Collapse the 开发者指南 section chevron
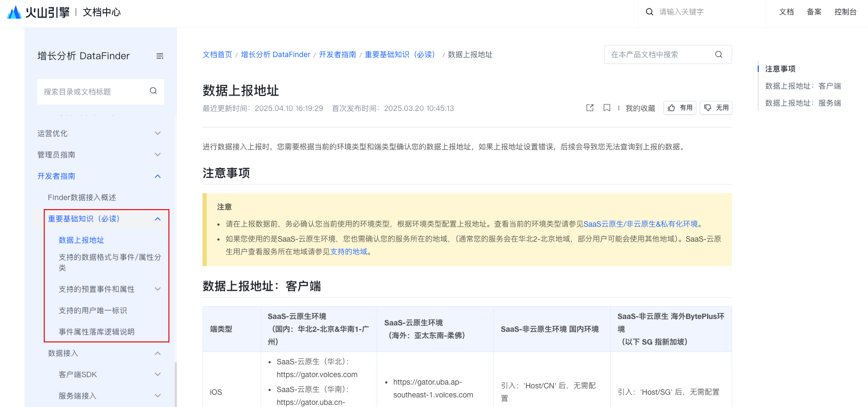This screenshot has width=868, height=407. [158, 176]
